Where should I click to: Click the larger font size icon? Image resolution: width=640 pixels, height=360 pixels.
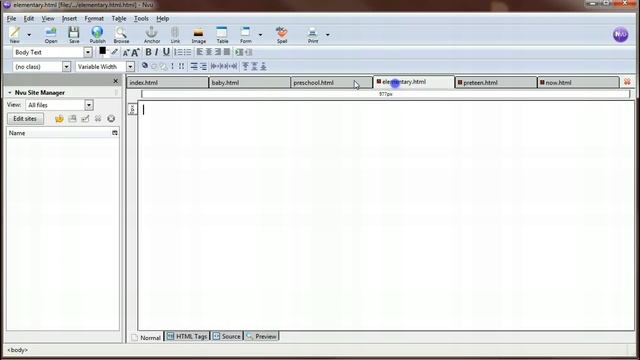136,52
